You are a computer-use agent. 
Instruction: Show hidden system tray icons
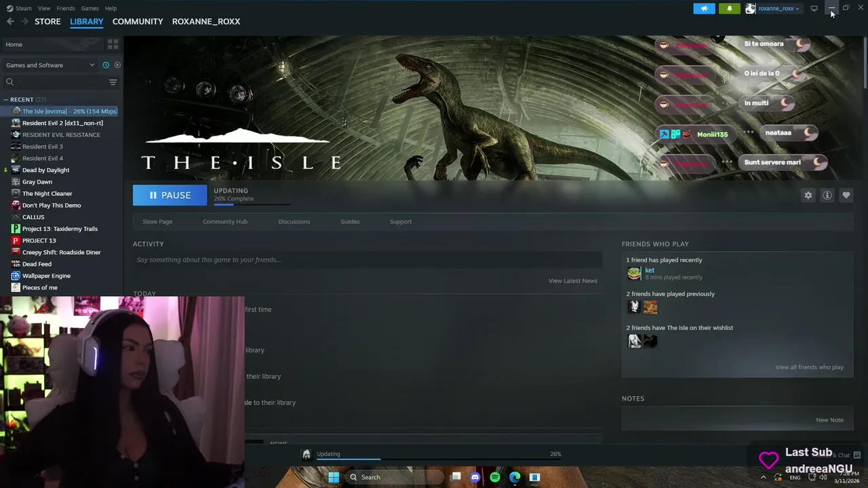(x=763, y=477)
